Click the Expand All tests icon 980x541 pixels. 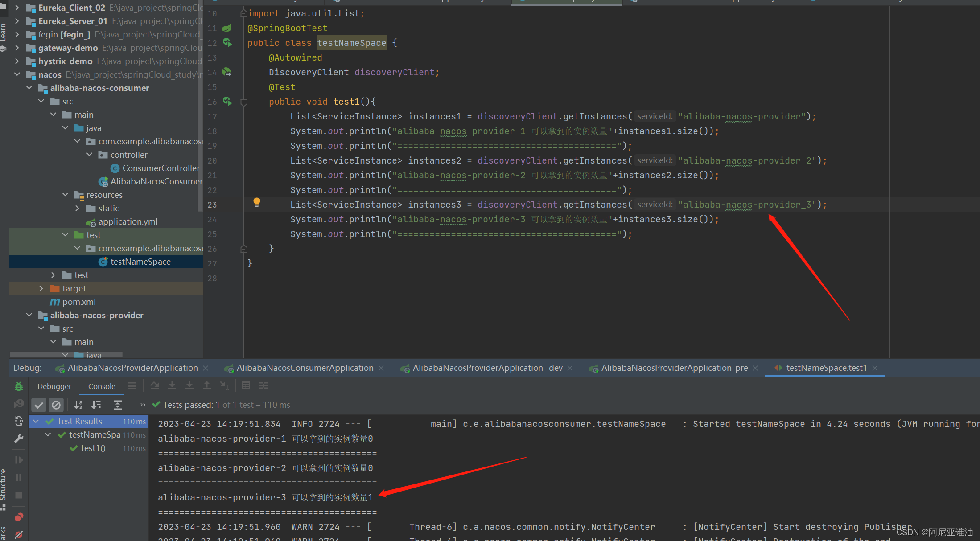pyautogui.click(x=118, y=405)
